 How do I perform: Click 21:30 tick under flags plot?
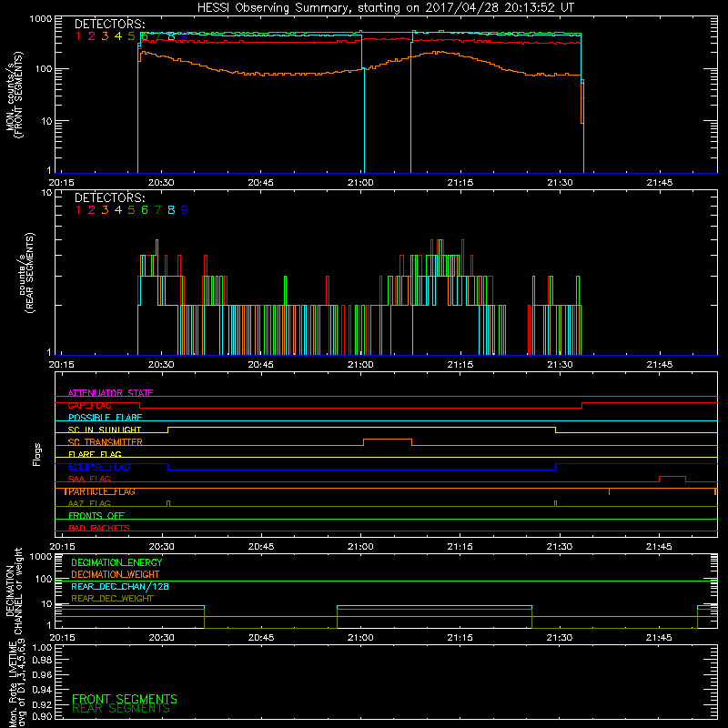tap(560, 547)
